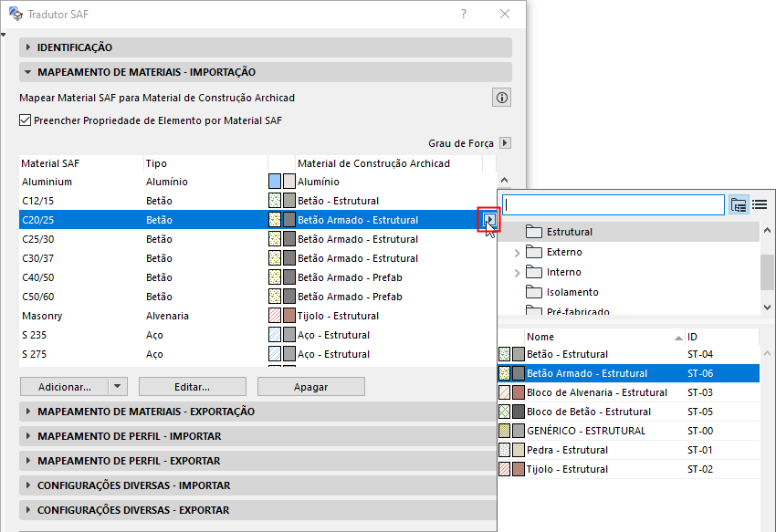Switch to flat list view in material picker
This screenshot has height=532, width=776.
[x=760, y=204]
